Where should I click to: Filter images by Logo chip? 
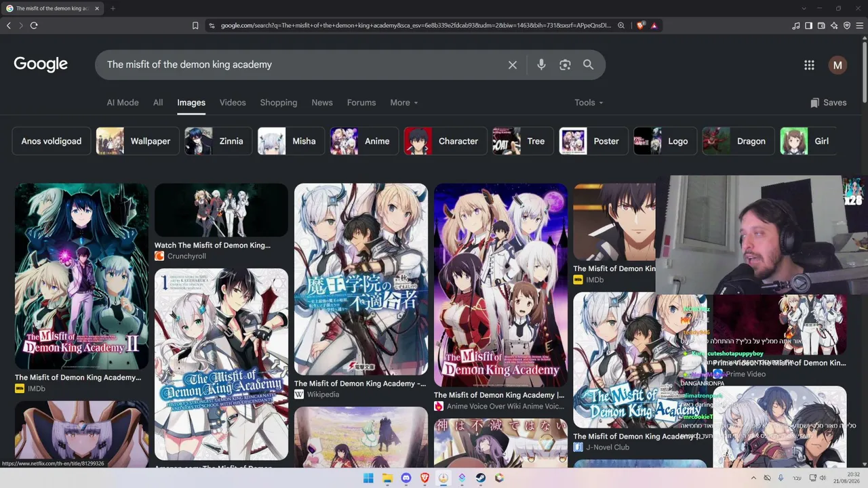point(665,141)
